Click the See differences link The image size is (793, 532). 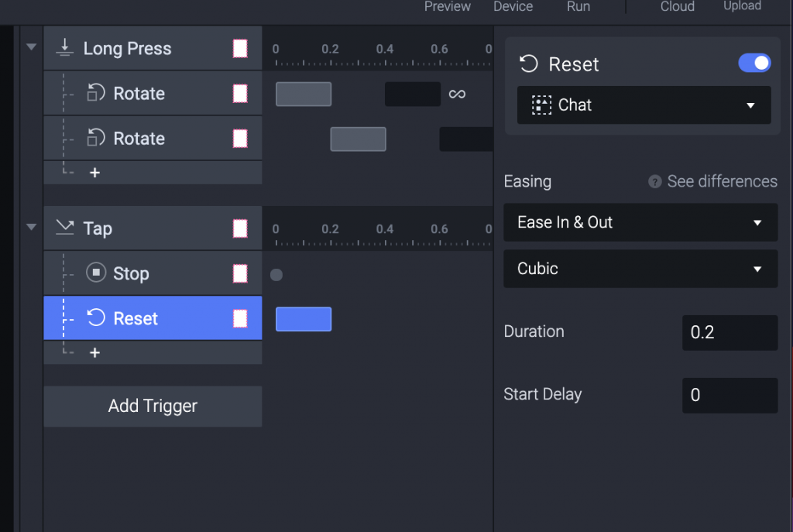722,181
